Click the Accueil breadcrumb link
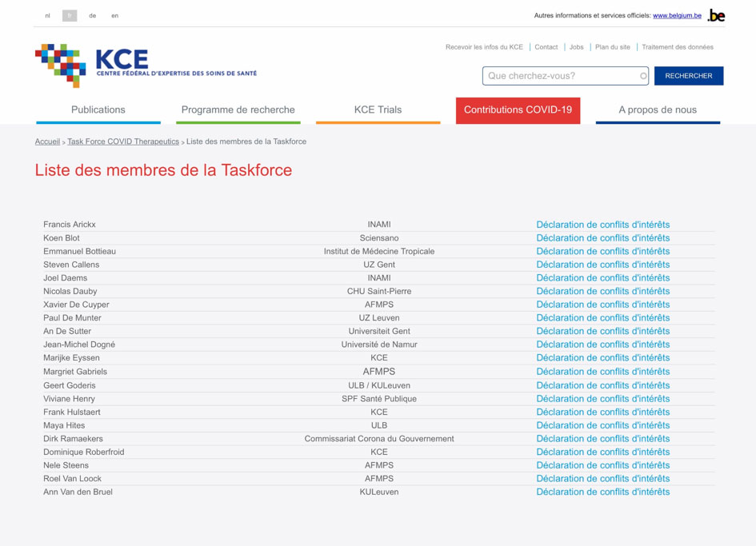The image size is (756, 546). pos(47,141)
